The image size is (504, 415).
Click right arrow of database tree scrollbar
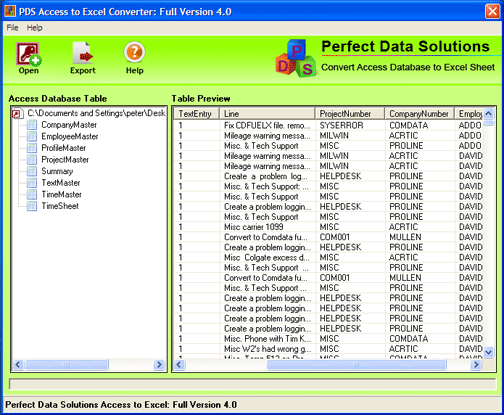159,365
